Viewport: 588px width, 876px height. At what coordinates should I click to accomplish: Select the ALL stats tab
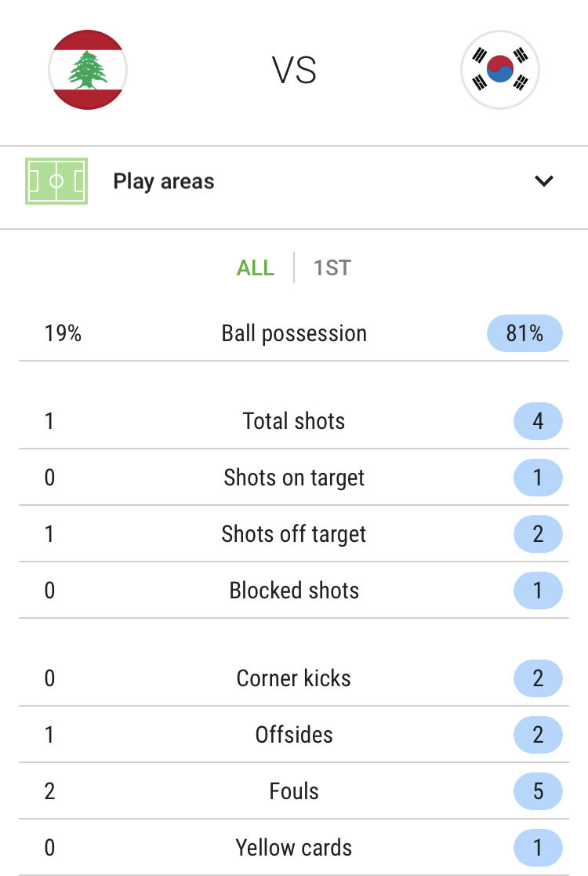256,267
